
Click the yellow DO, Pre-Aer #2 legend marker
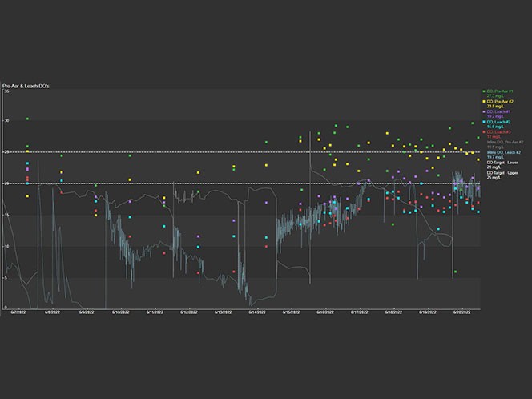(x=484, y=102)
